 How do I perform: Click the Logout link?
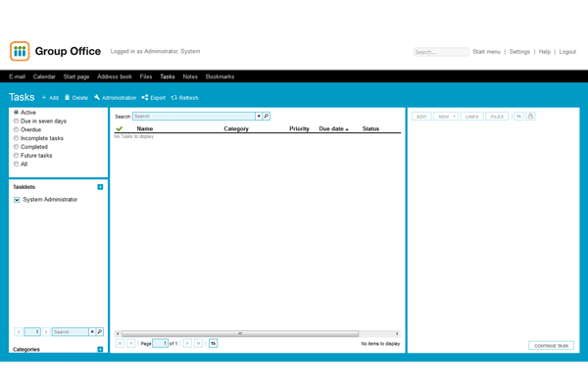click(567, 52)
